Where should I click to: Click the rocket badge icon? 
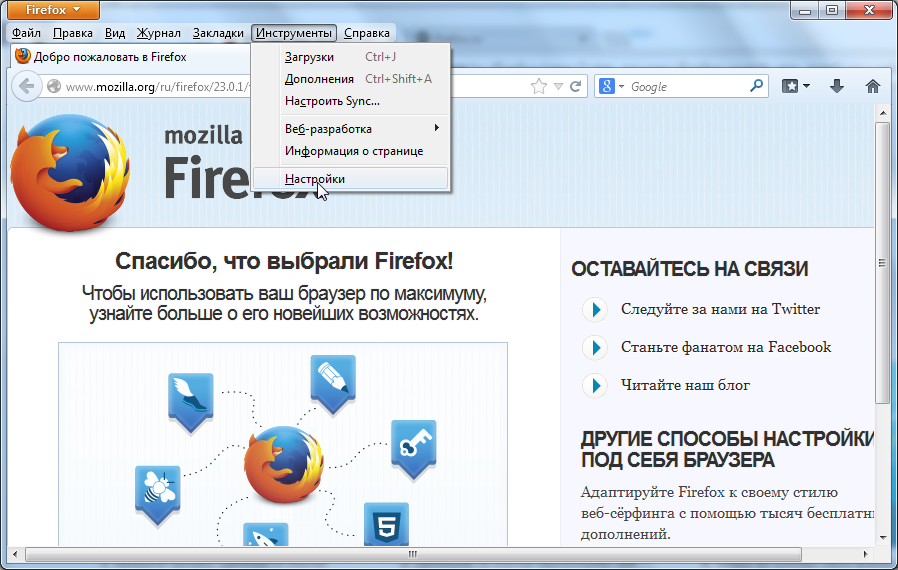tap(265, 534)
